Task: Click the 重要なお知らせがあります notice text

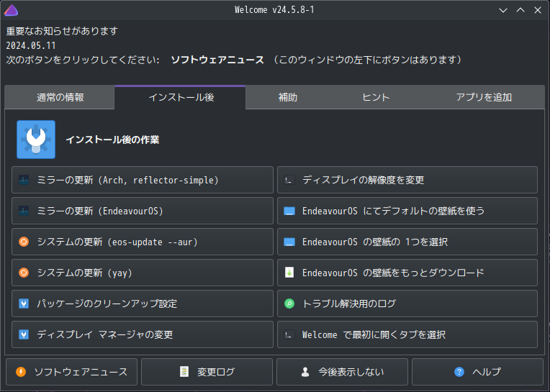Action: (x=62, y=31)
